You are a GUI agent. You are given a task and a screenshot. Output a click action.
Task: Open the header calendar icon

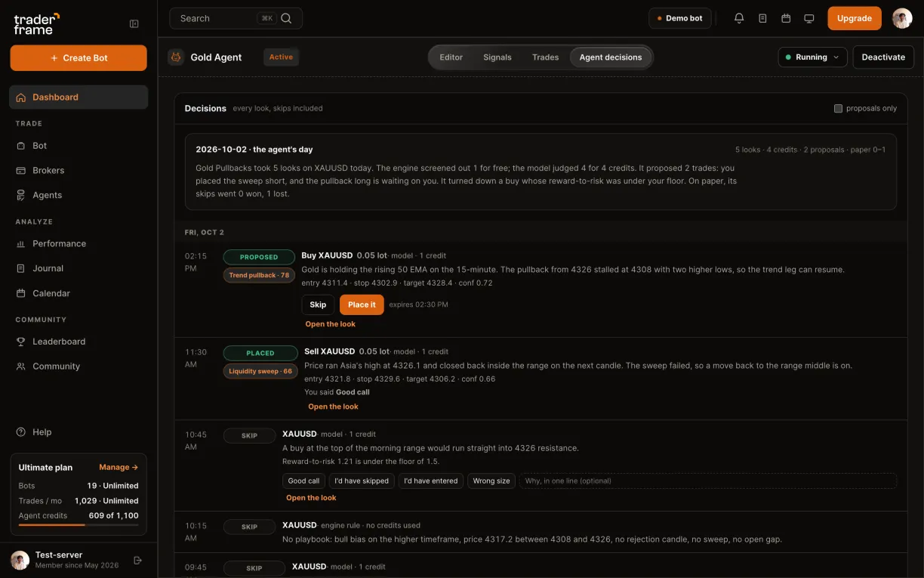pos(786,18)
